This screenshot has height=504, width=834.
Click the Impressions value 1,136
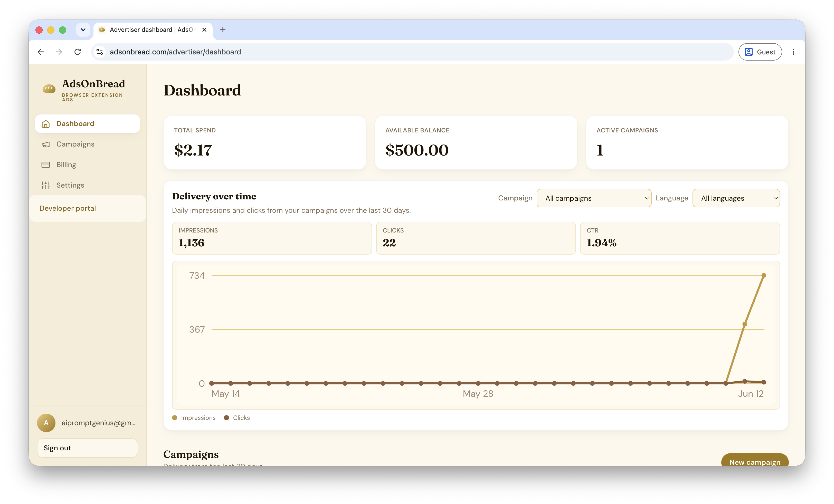(192, 243)
